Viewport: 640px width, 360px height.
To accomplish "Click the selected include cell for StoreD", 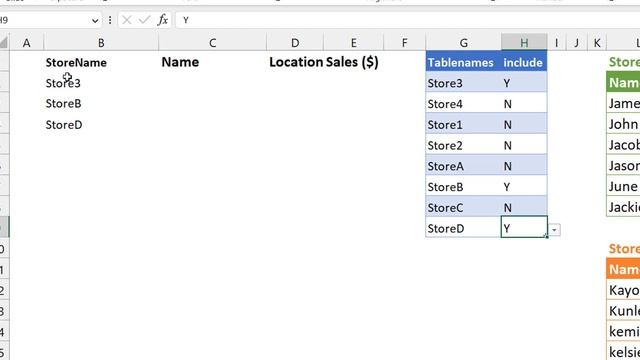I will tap(524, 227).
